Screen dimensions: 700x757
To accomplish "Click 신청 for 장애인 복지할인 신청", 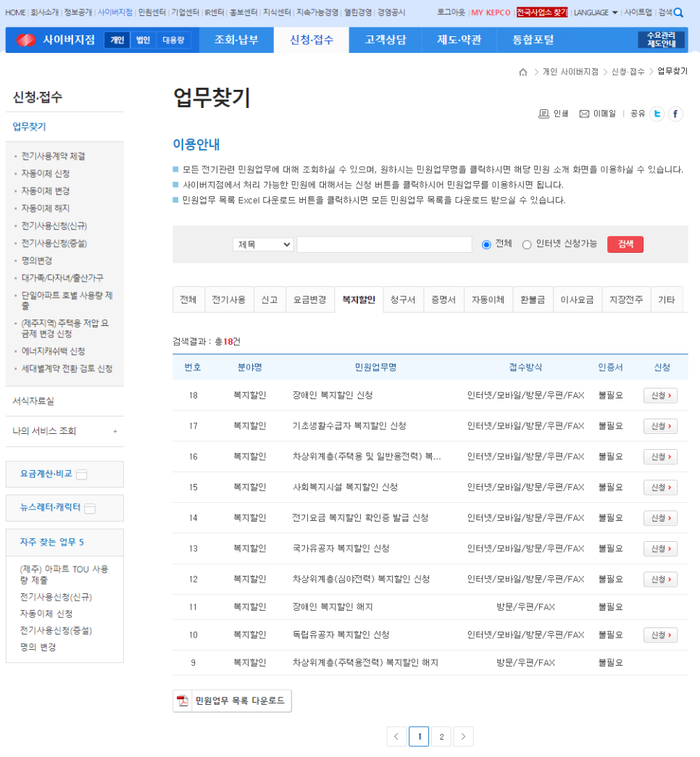I will pyautogui.click(x=659, y=396).
